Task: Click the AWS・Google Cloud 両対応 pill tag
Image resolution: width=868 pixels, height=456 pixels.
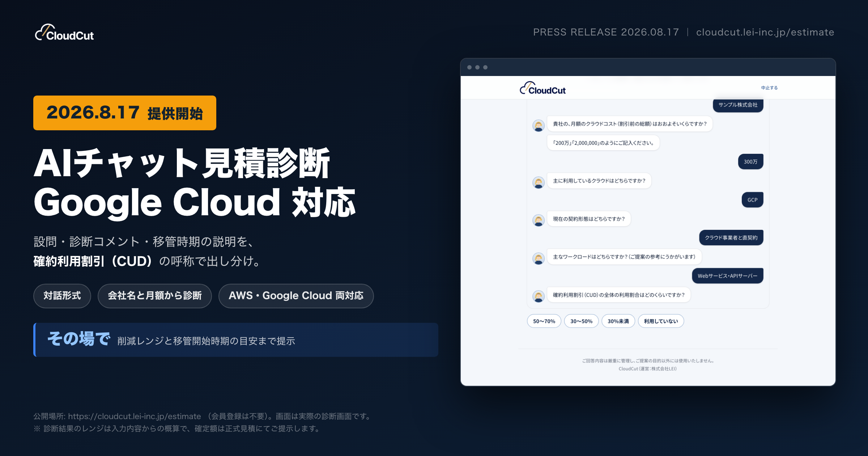Action: pos(296,296)
